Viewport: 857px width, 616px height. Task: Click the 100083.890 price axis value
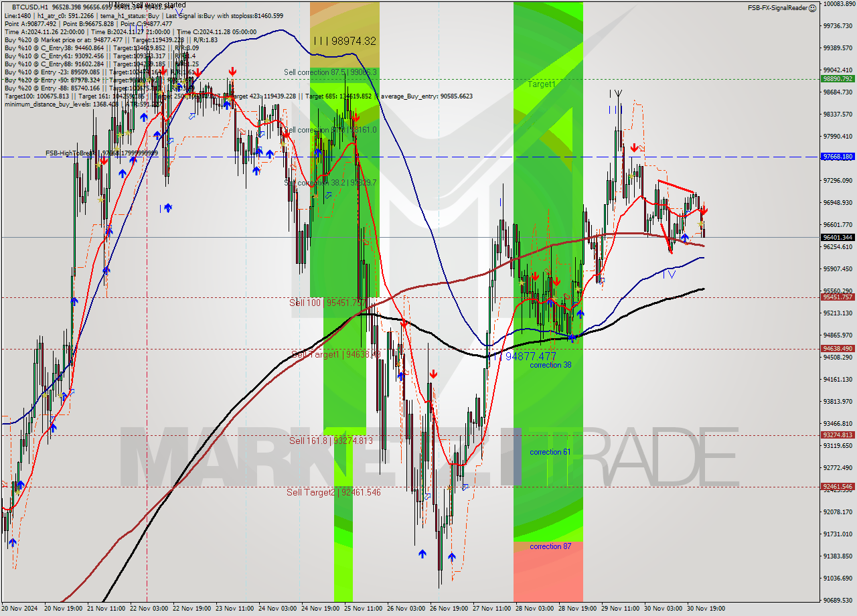838,3
